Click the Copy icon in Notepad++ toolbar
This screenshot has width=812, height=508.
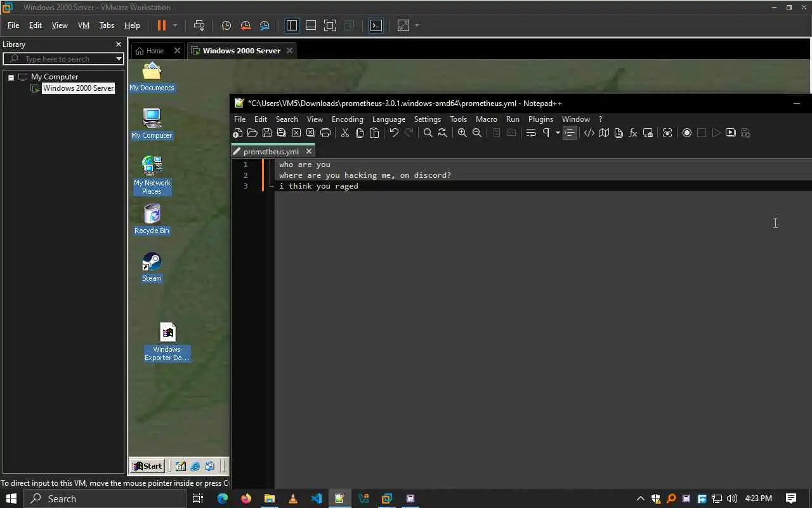pyautogui.click(x=359, y=133)
